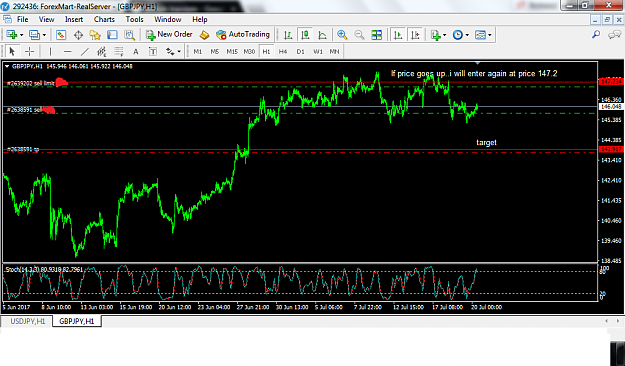Screen dimensions: 625x366
Task: Select the Text 'A' drawing tool
Action: tap(136, 51)
